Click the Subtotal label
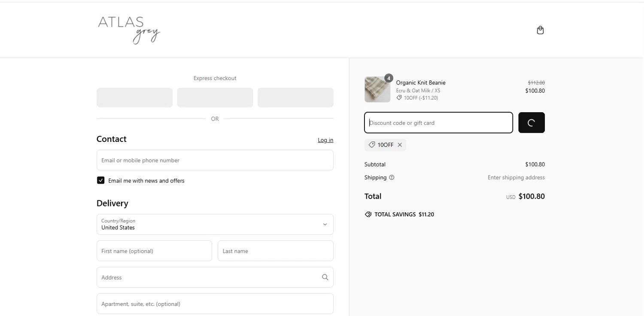This screenshot has height=316, width=644. point(375,164)
